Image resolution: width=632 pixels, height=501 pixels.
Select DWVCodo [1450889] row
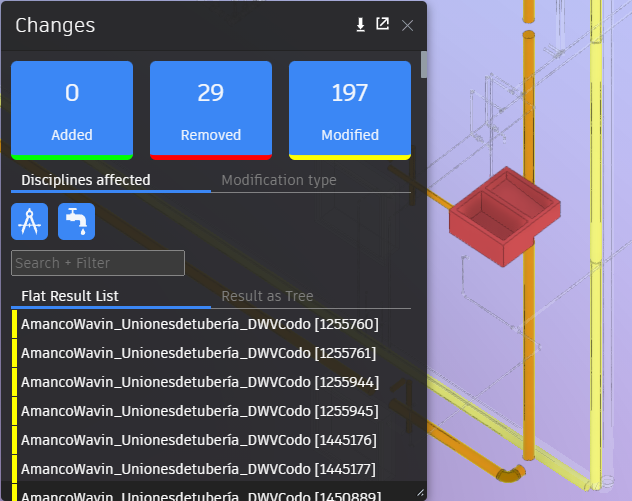pyautogui.click(x=212, y=494)
